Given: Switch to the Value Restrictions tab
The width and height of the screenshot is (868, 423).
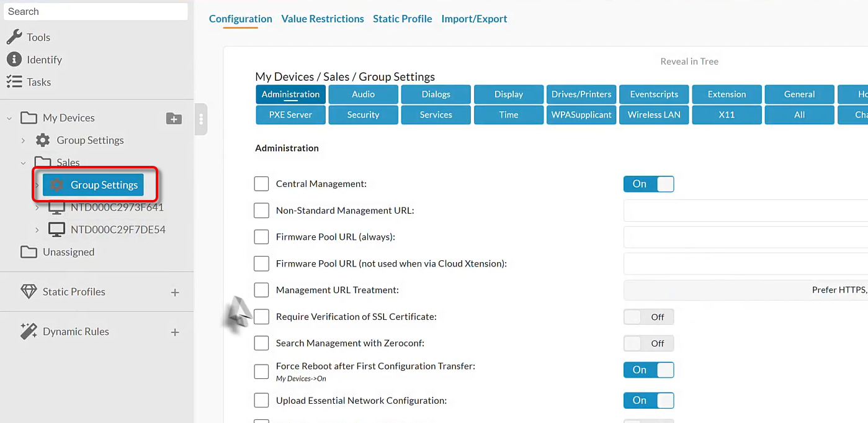Looking at the screenshot, I should point(323,19).
